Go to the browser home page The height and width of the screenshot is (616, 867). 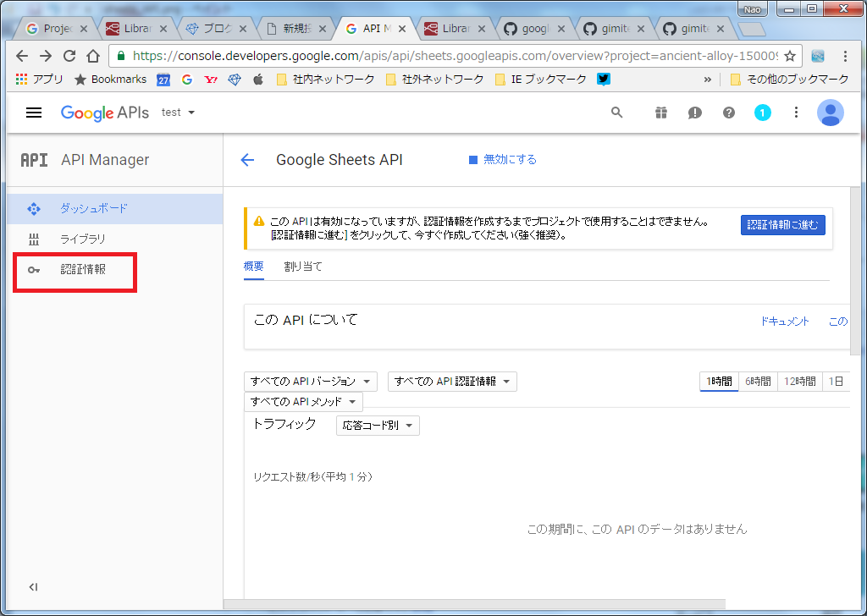tap(93, 56)
